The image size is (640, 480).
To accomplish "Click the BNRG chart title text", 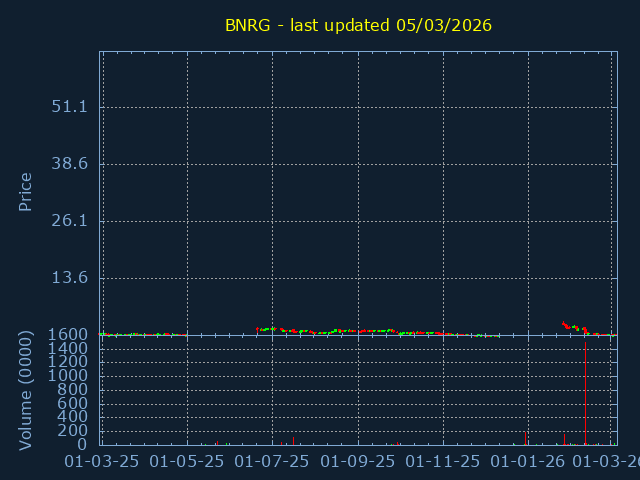I will pos(358,25).
